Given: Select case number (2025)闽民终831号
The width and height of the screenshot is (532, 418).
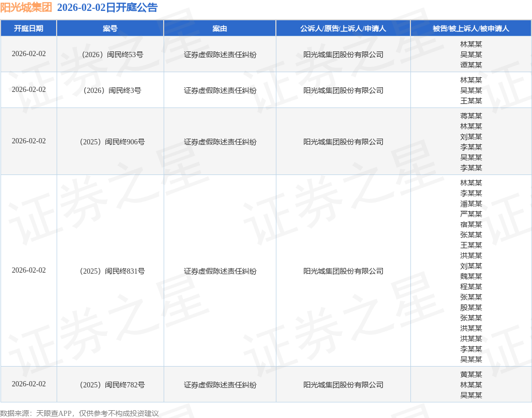Looking at the screenshot, I should tap(110, 271).
